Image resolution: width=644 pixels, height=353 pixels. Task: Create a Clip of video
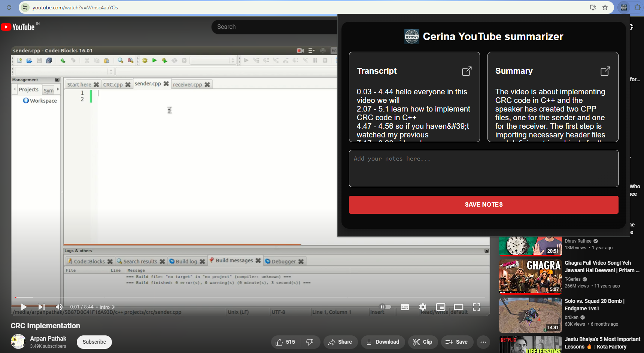point(423,342)
